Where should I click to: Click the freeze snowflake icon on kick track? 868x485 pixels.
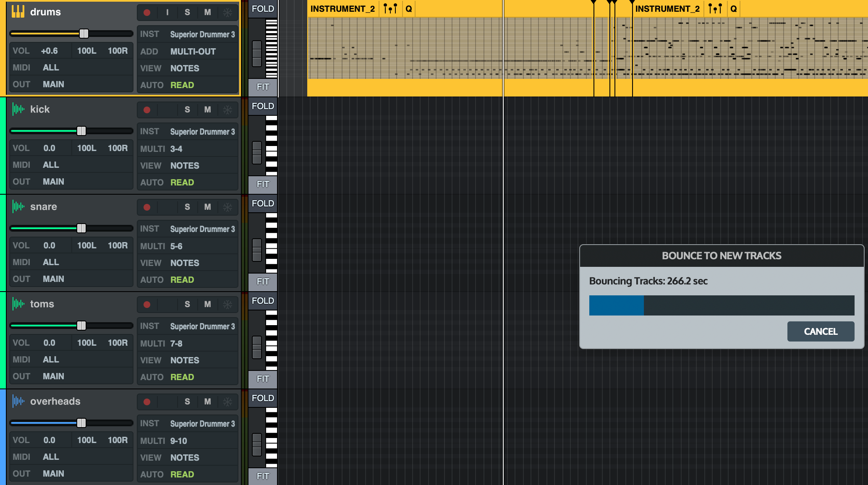point(227,110)
